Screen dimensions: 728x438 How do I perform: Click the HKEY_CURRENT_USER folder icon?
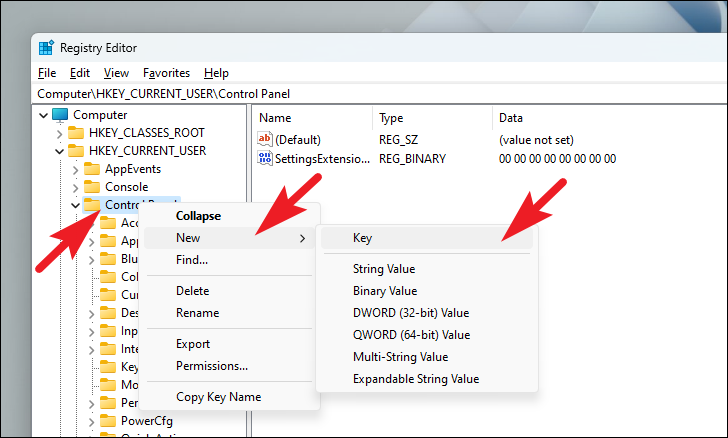click(x=76, y=151)
